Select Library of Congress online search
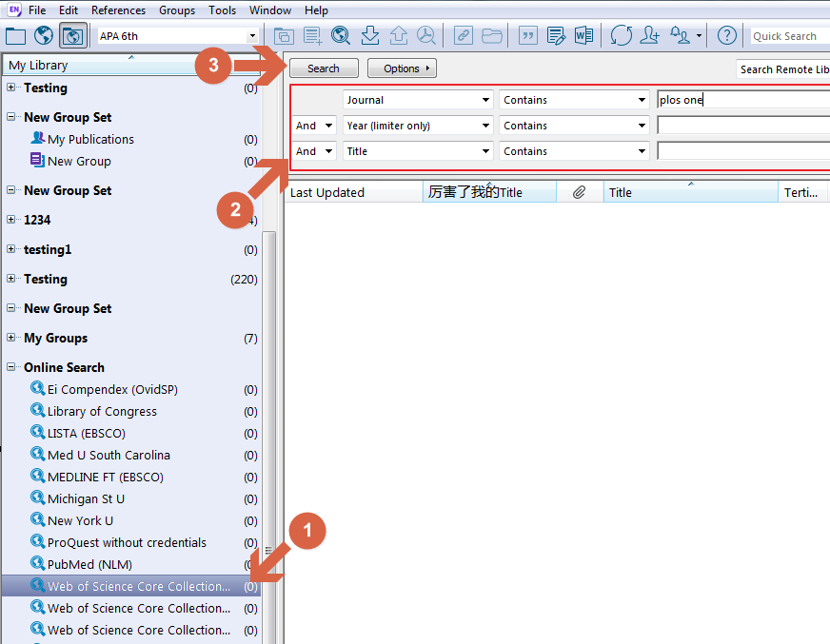The width and height of the screenshot is (830, 644). [102, 411]
